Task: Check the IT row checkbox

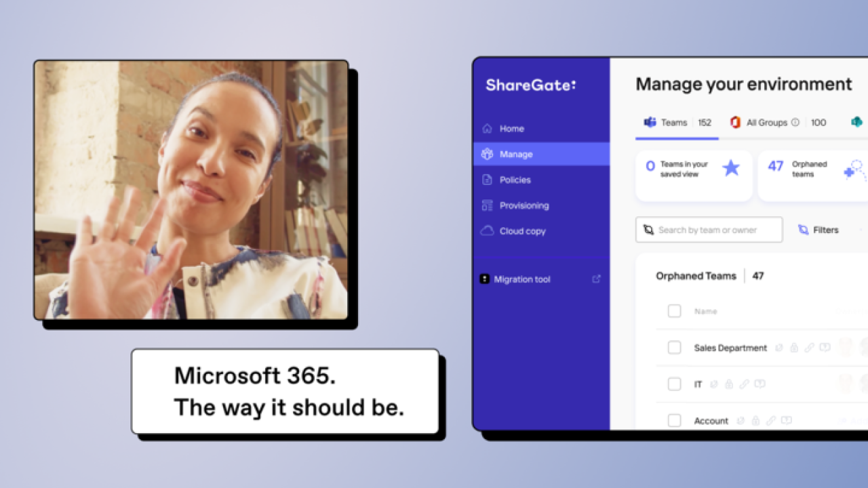Action: tap(674, 384)
